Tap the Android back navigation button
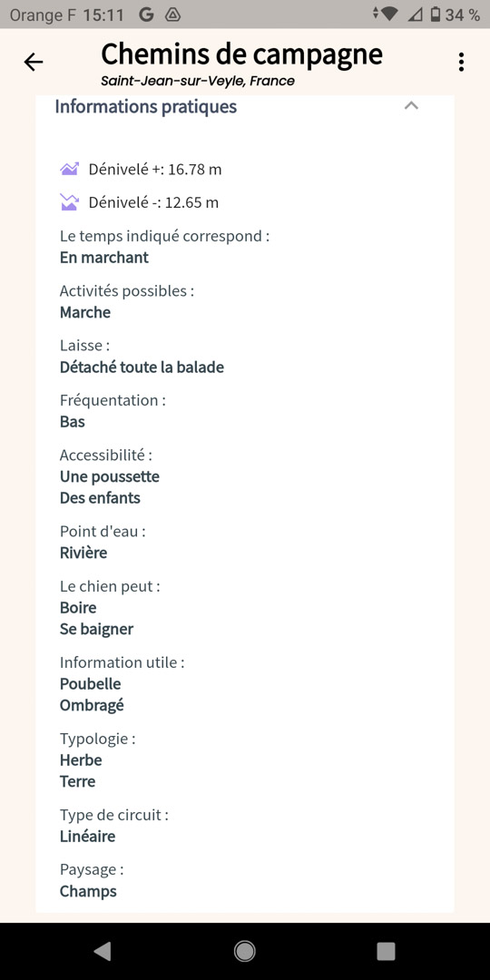This screenshot has height=980, width=490. pyautogui.click(x=102, y=951)
